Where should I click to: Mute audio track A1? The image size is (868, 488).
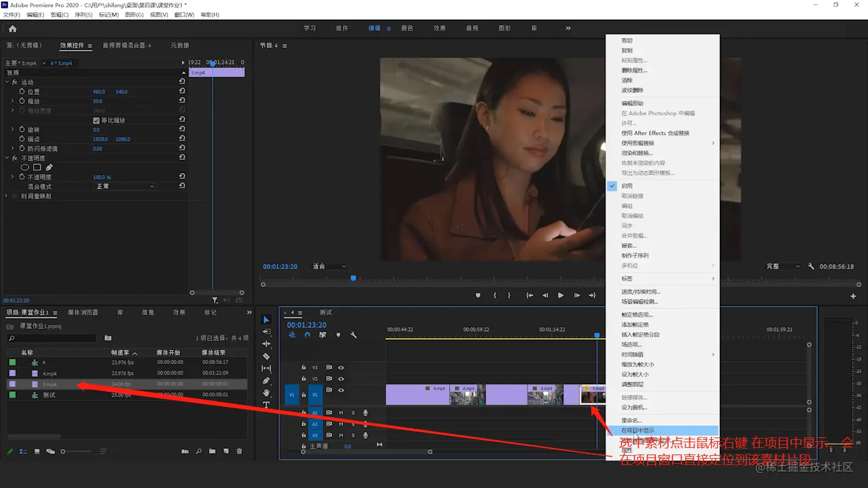pos(341,413)
